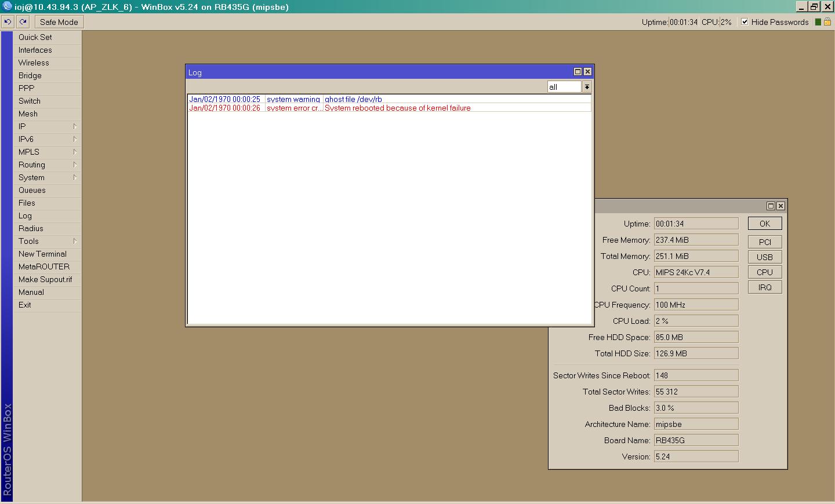Close the resource details window
The width and height of the screenshot is (835, 504).
(x=780, y=206)
